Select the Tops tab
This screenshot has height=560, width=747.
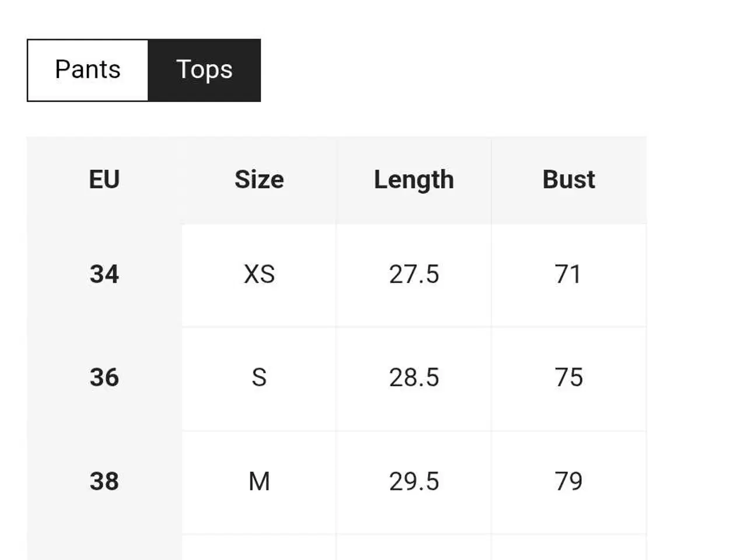[x=204, y=70]
